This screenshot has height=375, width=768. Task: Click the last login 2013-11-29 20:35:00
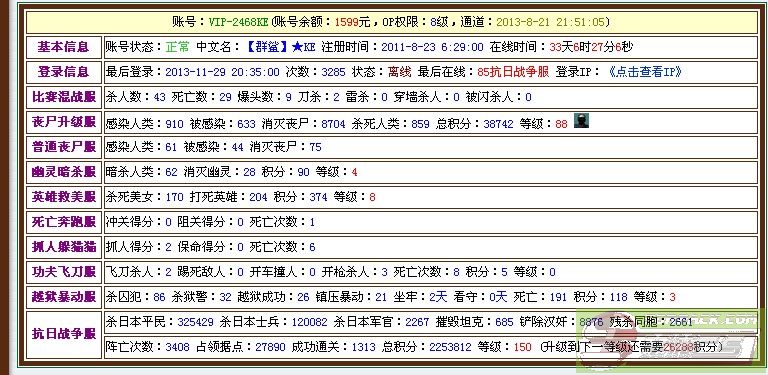click(222, 72)
